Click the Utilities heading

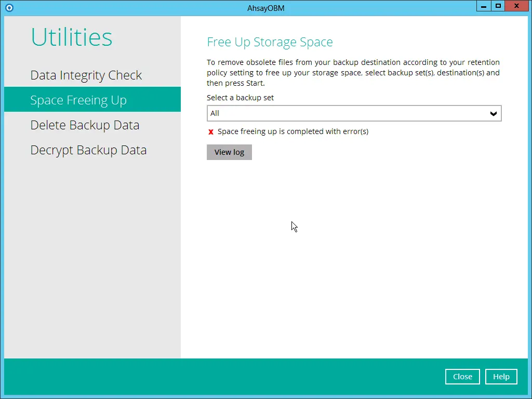[x=71, y=37]
